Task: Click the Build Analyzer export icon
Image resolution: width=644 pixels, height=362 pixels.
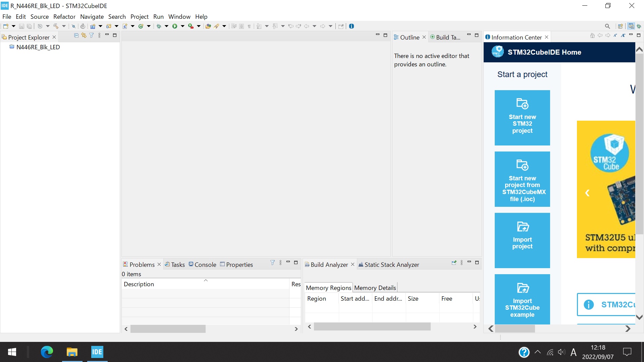Action: tap(454, 262)
